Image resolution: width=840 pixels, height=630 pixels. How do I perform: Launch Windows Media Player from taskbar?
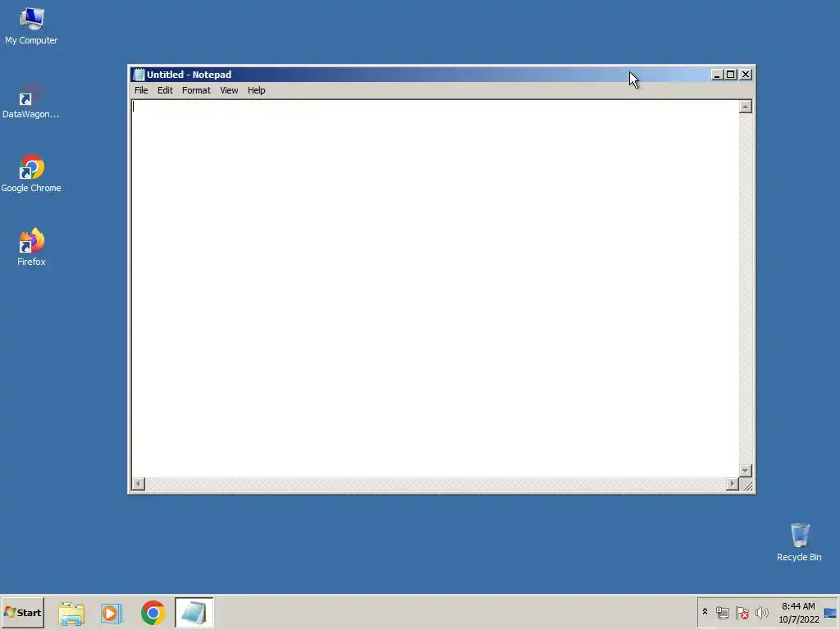point(112,613)
